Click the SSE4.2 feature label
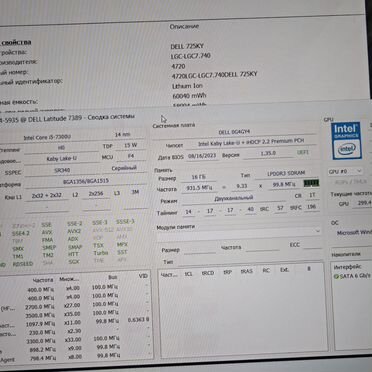 tap(21, 234)
